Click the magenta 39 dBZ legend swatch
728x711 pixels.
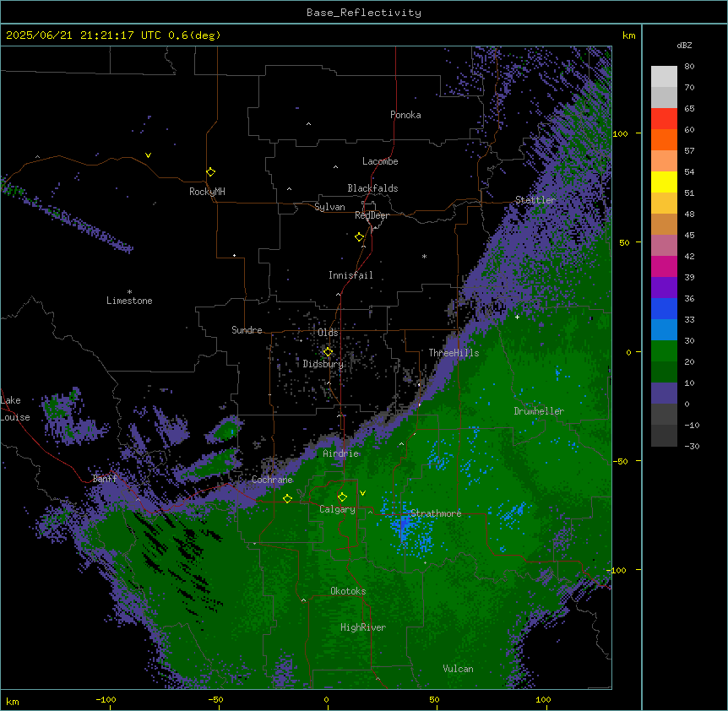click(664, 266)
